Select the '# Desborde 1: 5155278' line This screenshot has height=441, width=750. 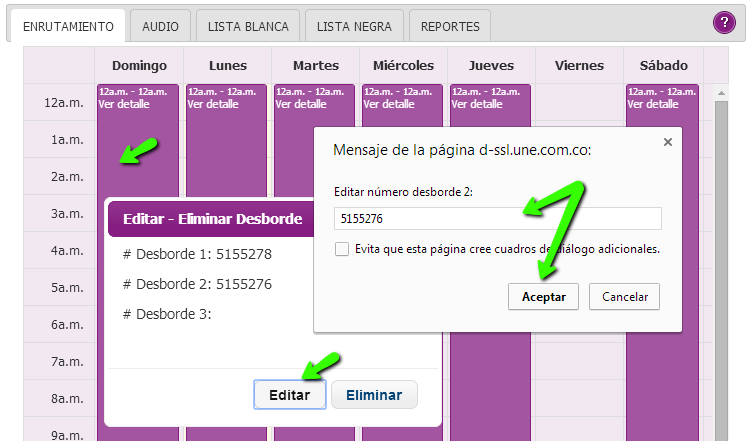coord(197,254)
